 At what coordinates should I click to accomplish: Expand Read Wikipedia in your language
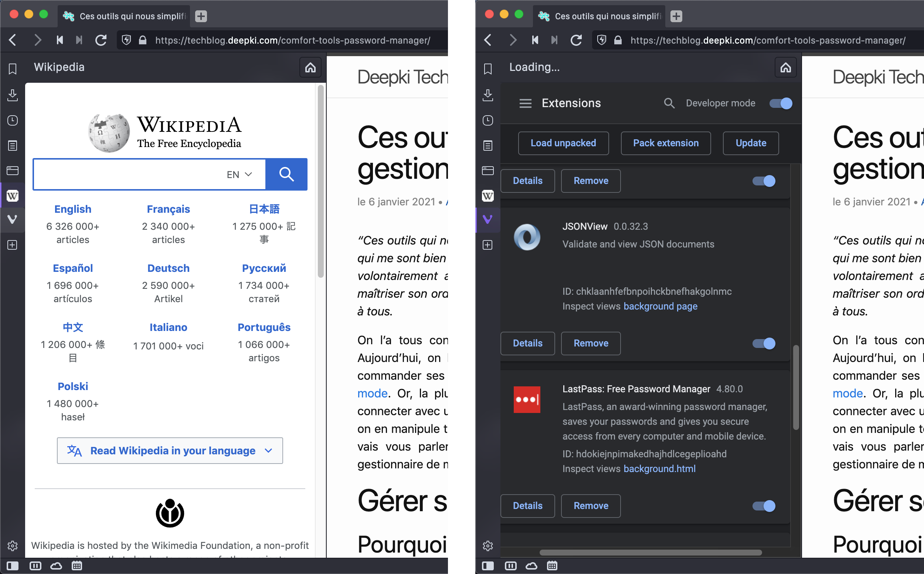click(x=170, y=451)
